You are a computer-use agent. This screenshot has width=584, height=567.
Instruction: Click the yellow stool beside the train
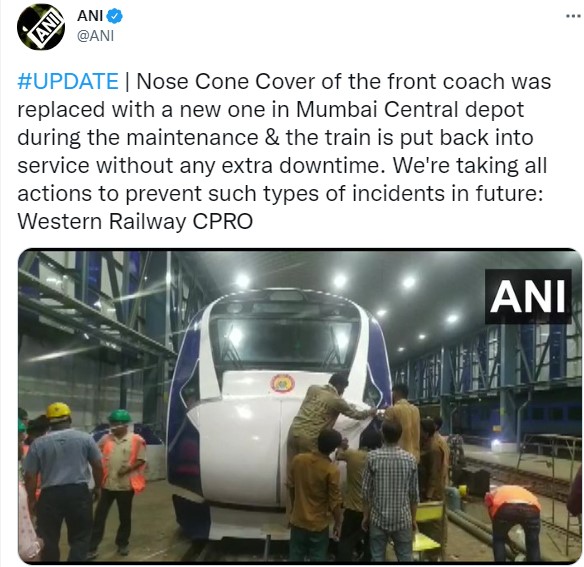click(430, 512)
